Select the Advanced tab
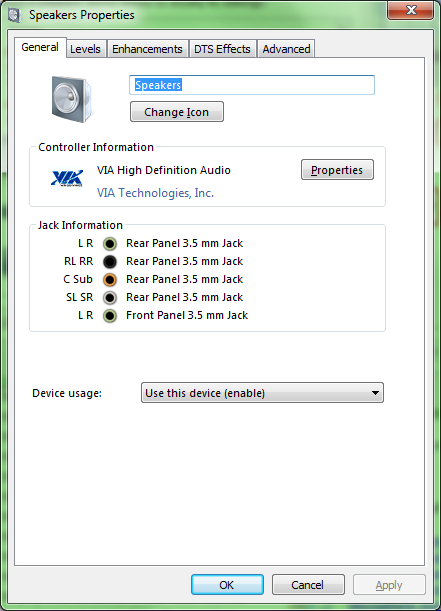This screenshot has height=611, width=441. click(x=286, y=49)
